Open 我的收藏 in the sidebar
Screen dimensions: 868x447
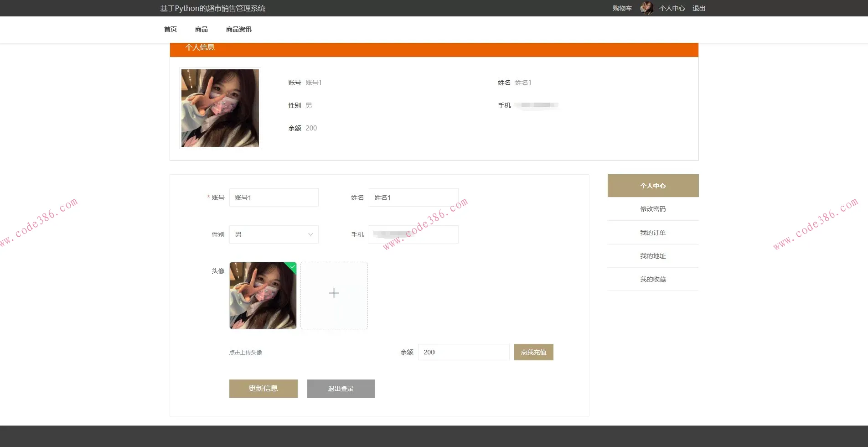click(x=652, y=279)
